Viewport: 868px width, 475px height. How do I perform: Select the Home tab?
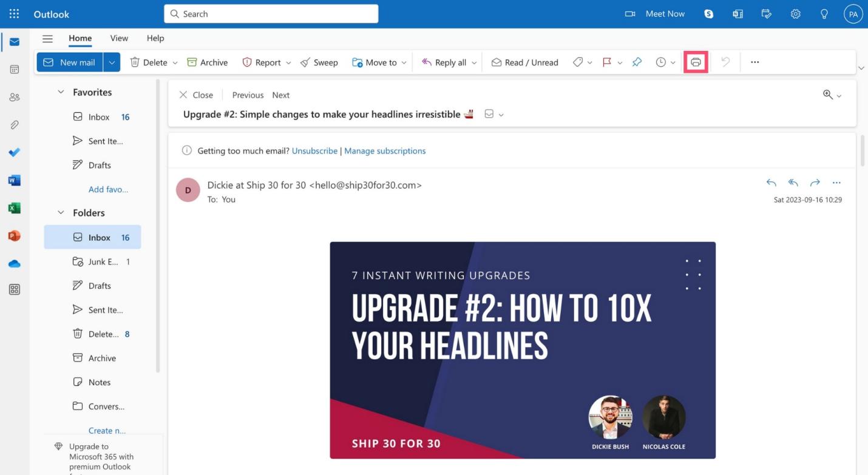click(80, 38)
